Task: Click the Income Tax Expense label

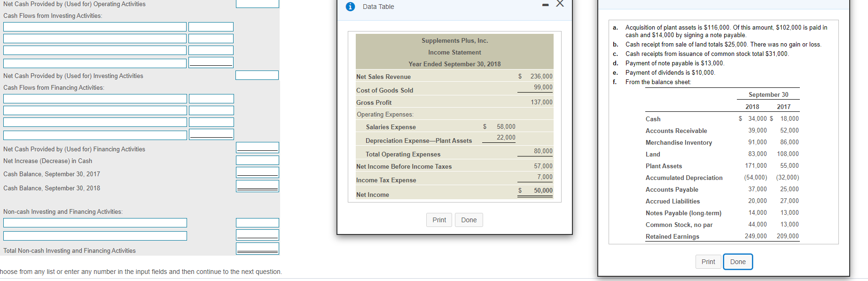Action: pyautogui.click(x=386, y=180)
